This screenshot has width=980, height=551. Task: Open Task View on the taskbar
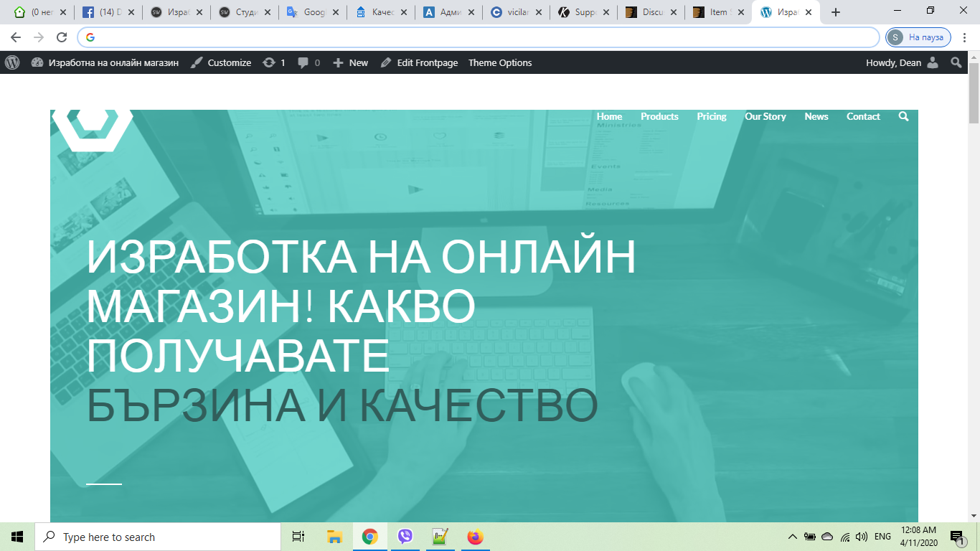click(298, 537)
